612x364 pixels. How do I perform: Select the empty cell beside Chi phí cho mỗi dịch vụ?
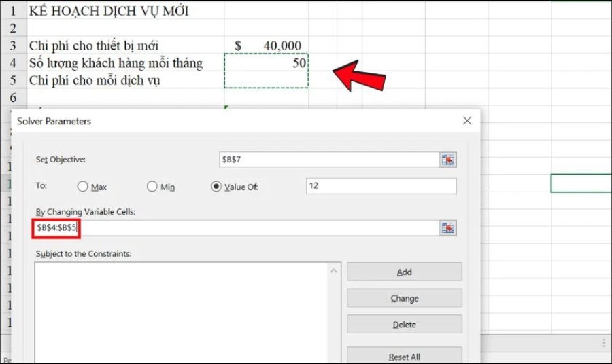pos(266,80)
